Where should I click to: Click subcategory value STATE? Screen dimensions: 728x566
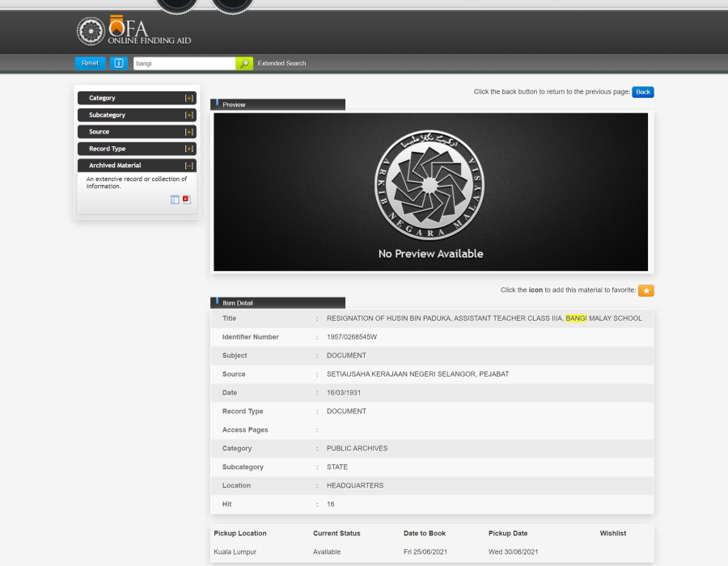[x=337, y=467]
